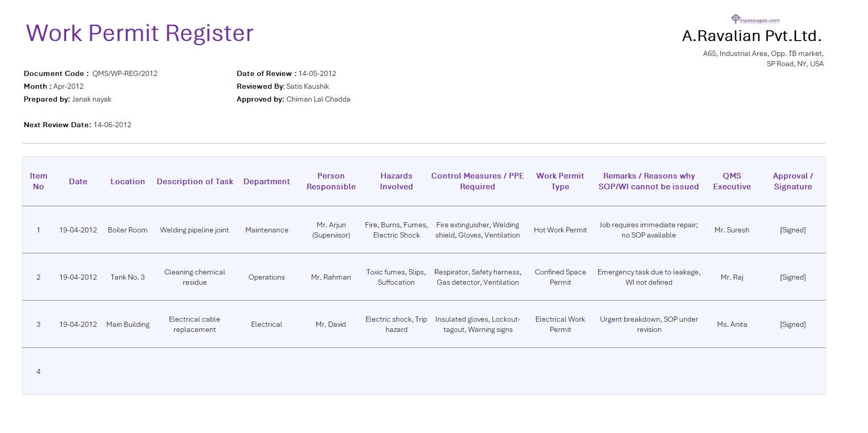Click the Reviewed By name Satis Kaushik
Screen dimensions: 868x433
click(307, 86)
